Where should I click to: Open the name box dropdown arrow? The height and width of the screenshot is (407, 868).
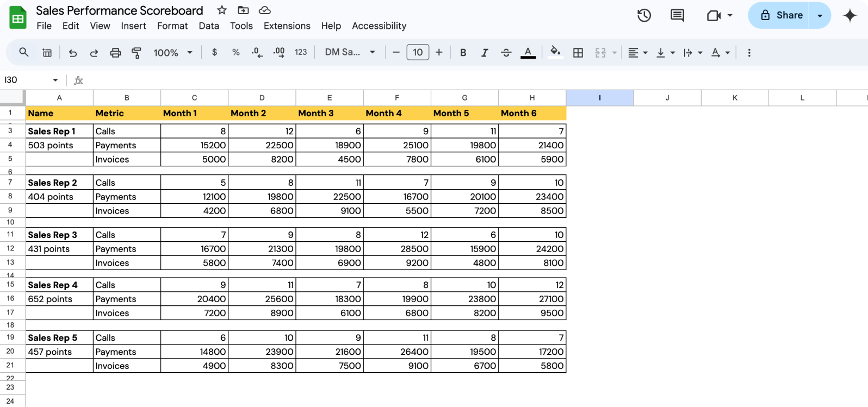(x=55, y=80)
